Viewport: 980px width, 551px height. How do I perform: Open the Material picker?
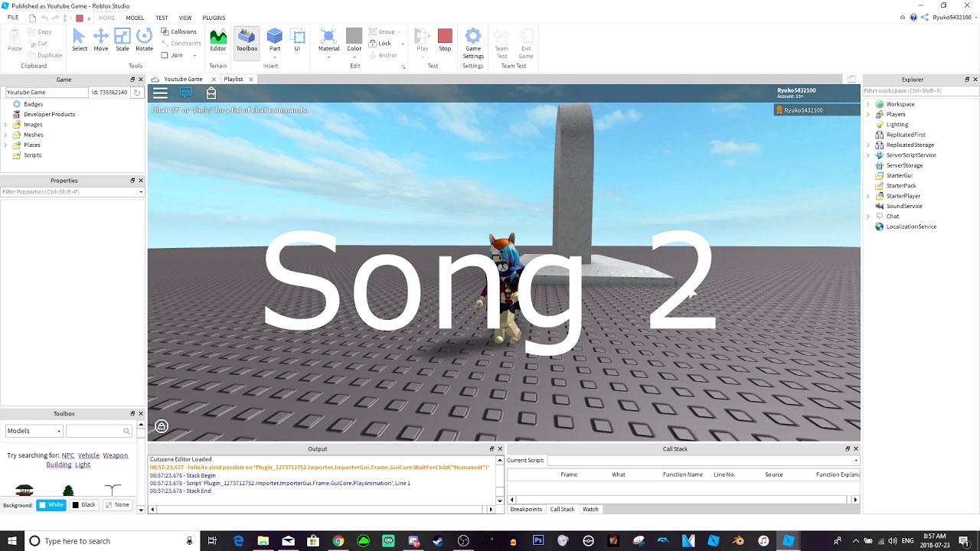pos(328,40)
